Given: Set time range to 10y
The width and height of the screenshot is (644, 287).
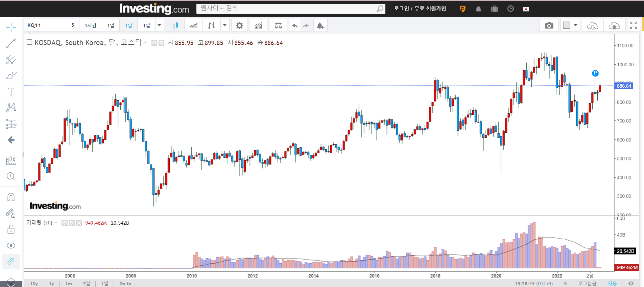Looking at the screenshot, I should click(x=34, y=284).
